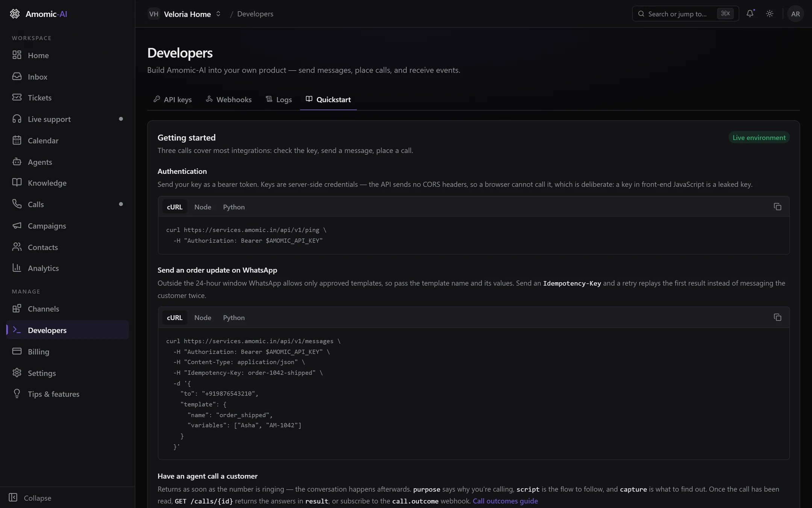This screenshot has width=812, height=508.
Task: Navigate to Agents
Action: pos(68,162)
